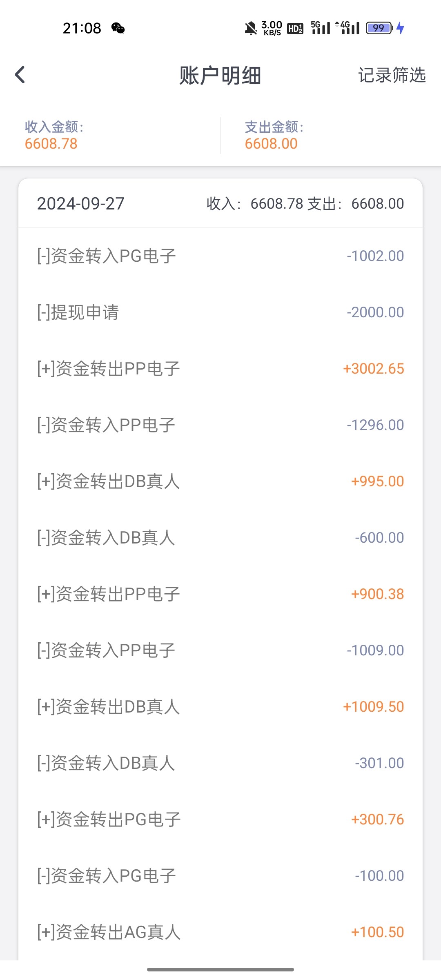
Task: Tap the WeChat notification icon
Action: [118, 28]
